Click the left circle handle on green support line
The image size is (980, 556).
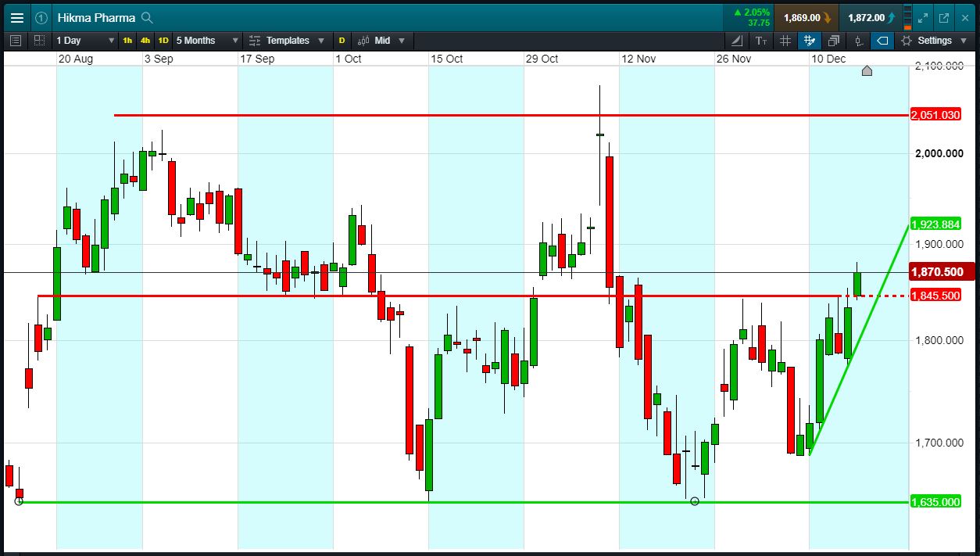tap(20, 501)
